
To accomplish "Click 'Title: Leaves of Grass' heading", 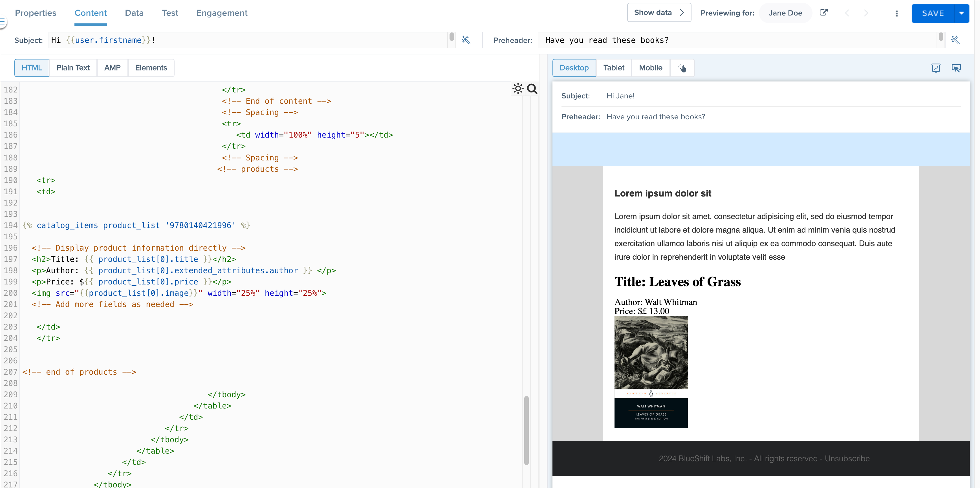I will (x=678, y=281).
